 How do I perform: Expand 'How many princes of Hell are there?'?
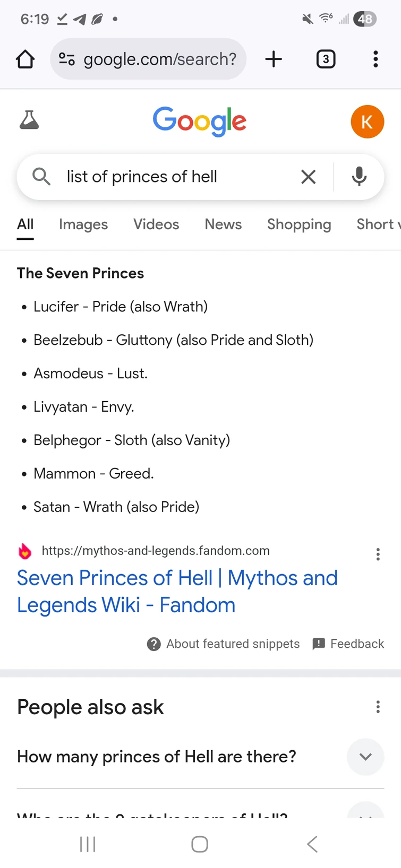pyautogui.click(x=365, y=757)
